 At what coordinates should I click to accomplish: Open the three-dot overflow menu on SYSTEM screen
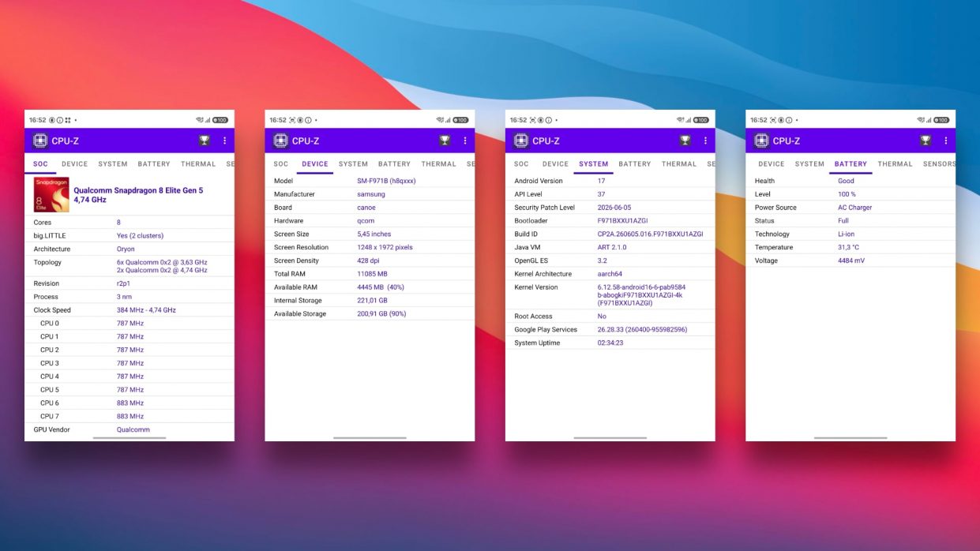[x=706, y=141]
